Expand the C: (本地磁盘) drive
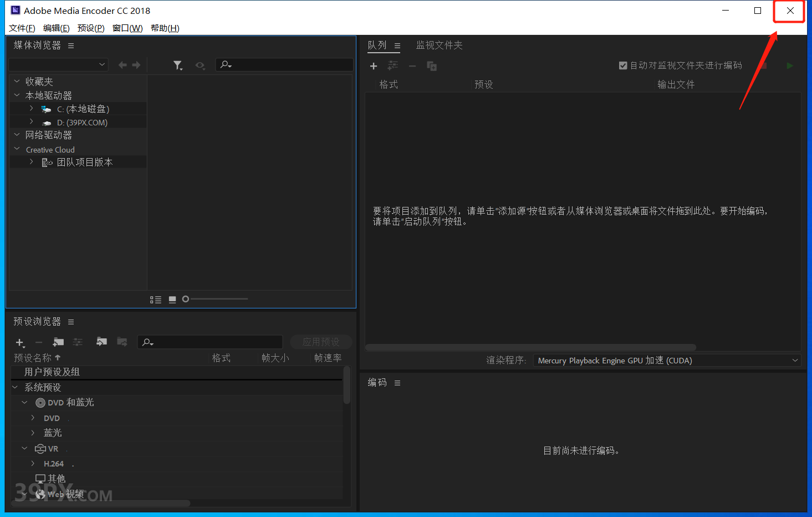The height and width of the screenshot is (517, 812). pyautogui.click(x=31, y=108)
